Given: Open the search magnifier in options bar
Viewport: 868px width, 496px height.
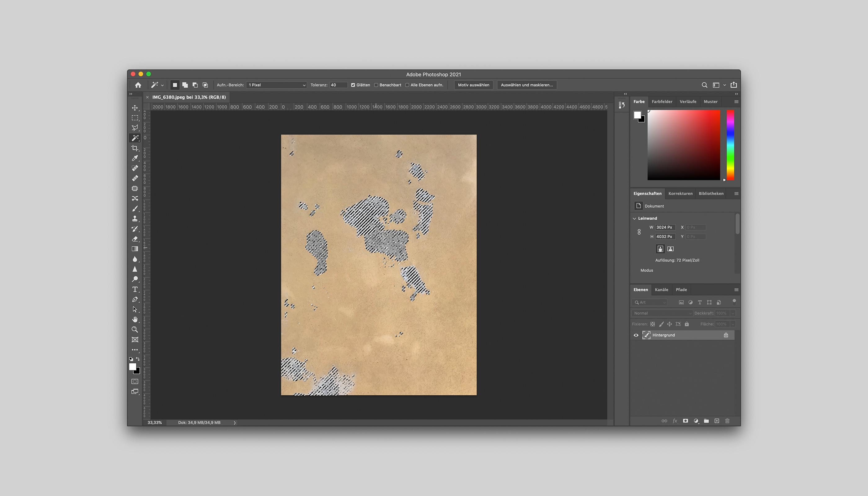Looking at the screenshot, I should [704, 85].
